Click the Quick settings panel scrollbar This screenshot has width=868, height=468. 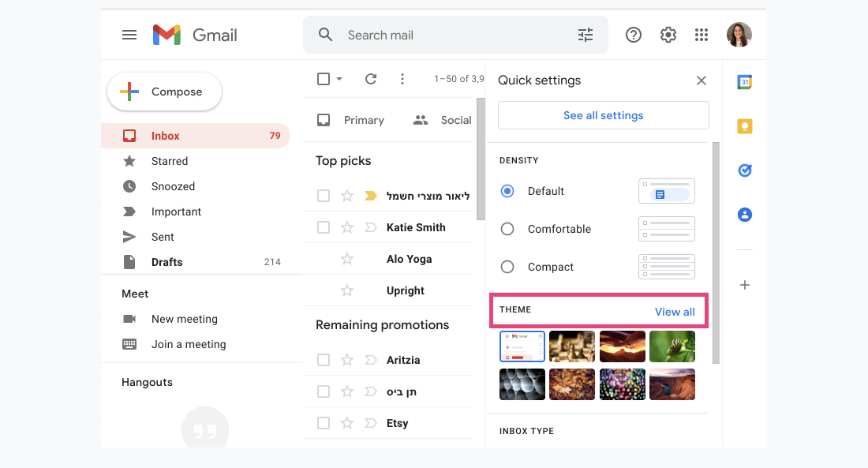point(716,253)
